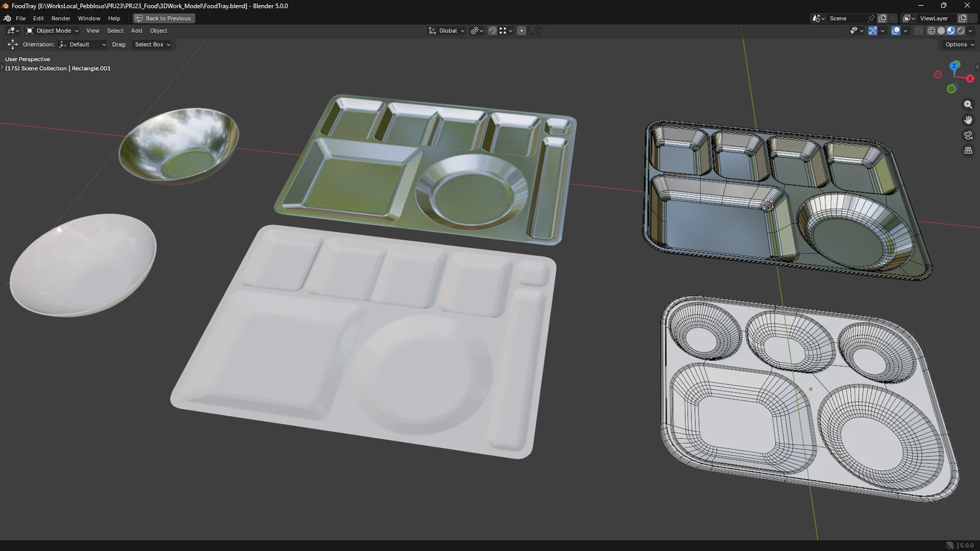The image size is (980, 551).
Task: Expand the Options popover
Action: 959,44
